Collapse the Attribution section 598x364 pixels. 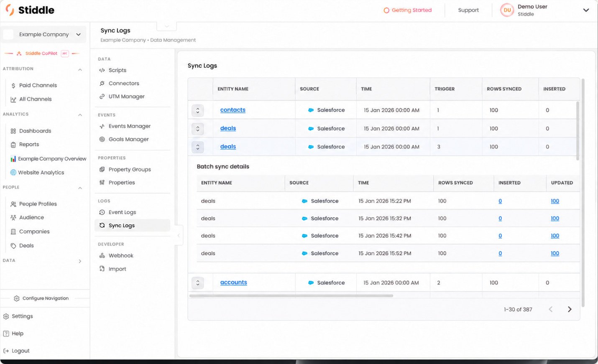[x=80, y=69]
